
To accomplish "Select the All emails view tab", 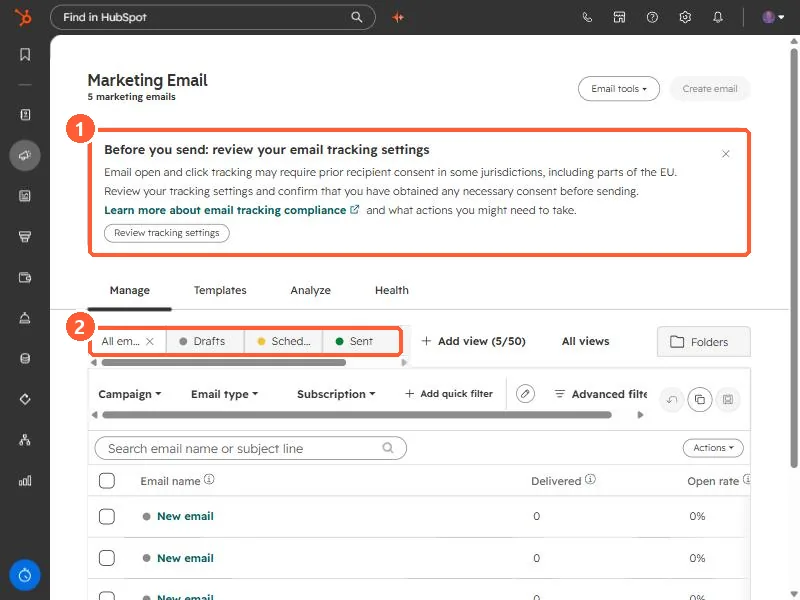I will pyautogui.click(x=120, y=341).
